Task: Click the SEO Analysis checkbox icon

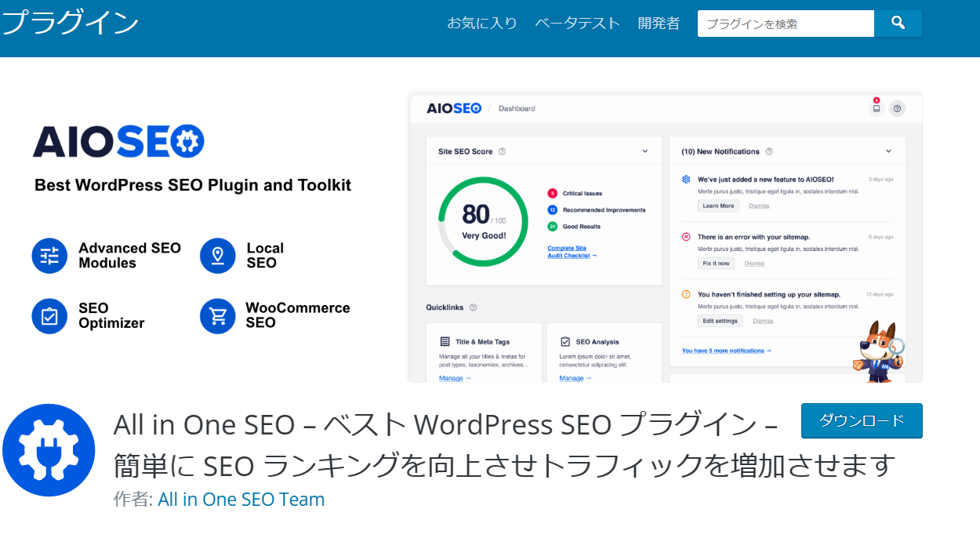Action: click(565, 342)
